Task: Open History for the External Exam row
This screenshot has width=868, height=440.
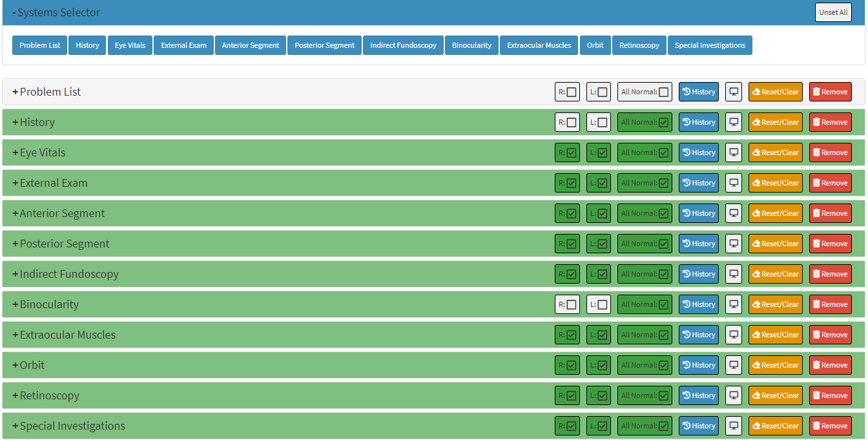Action: [x=698, y=183]
